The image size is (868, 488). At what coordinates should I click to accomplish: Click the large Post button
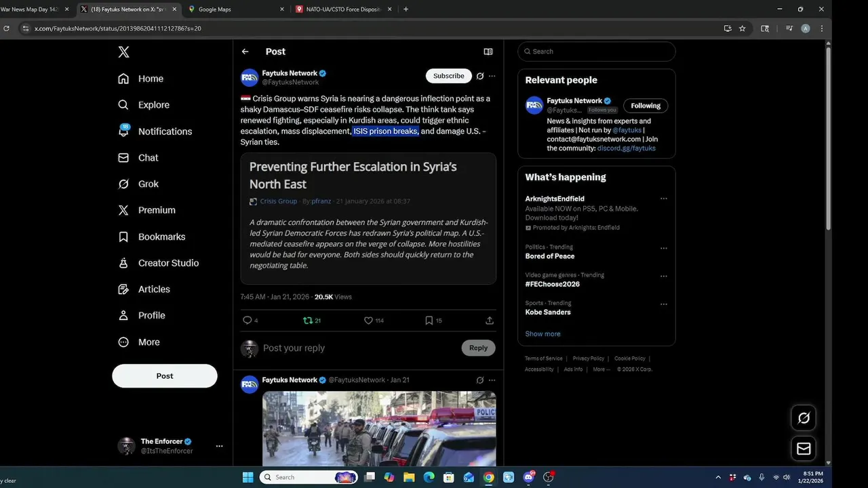[165, 375]
